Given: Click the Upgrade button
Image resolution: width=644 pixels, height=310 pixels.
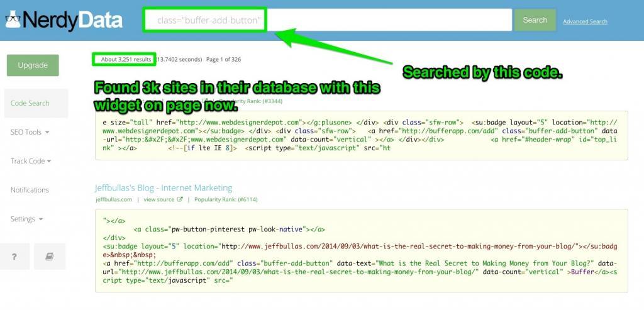Looking at the screenshot, I should 33,65.
